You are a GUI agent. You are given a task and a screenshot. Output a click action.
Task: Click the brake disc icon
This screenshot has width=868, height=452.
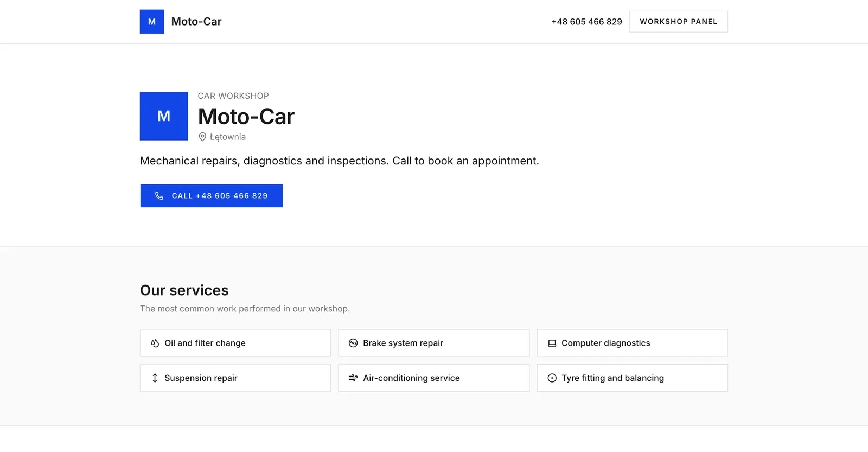click(x=353, y=343)
